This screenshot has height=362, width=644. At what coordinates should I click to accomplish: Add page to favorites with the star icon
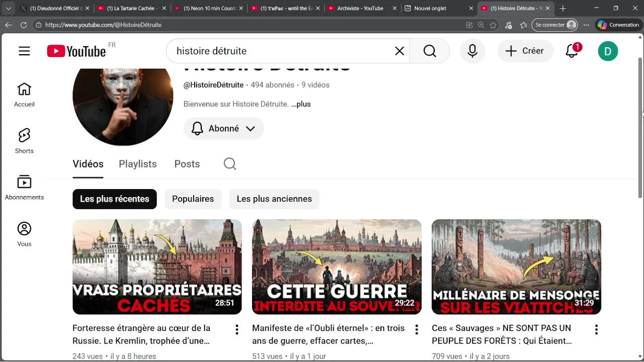tap(493, 25)
